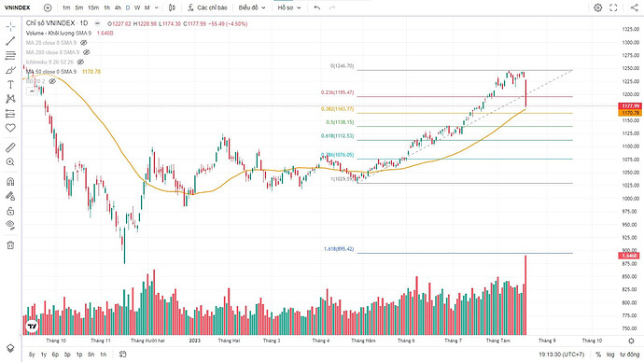The height and width of the screenshot is (362, 644).
Task: Open the heart favorites icons tool
Action: click(10, 128)
